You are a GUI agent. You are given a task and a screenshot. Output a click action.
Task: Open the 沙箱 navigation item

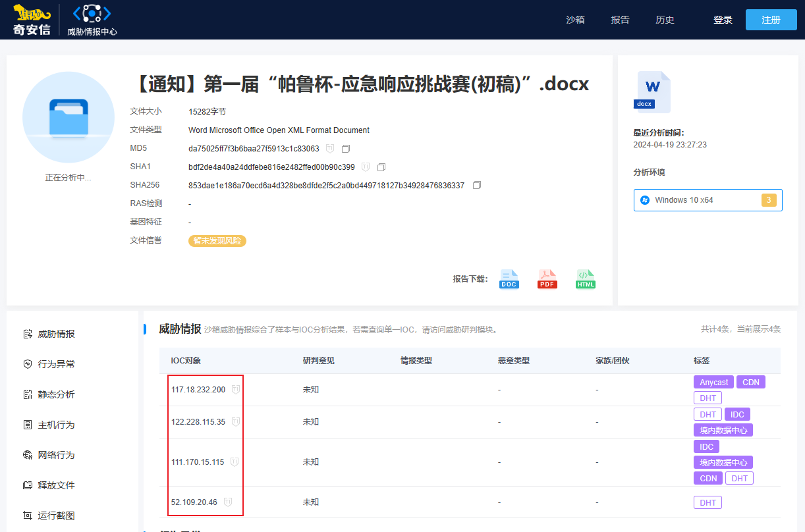pyautogui.click(x=575, y=20)
